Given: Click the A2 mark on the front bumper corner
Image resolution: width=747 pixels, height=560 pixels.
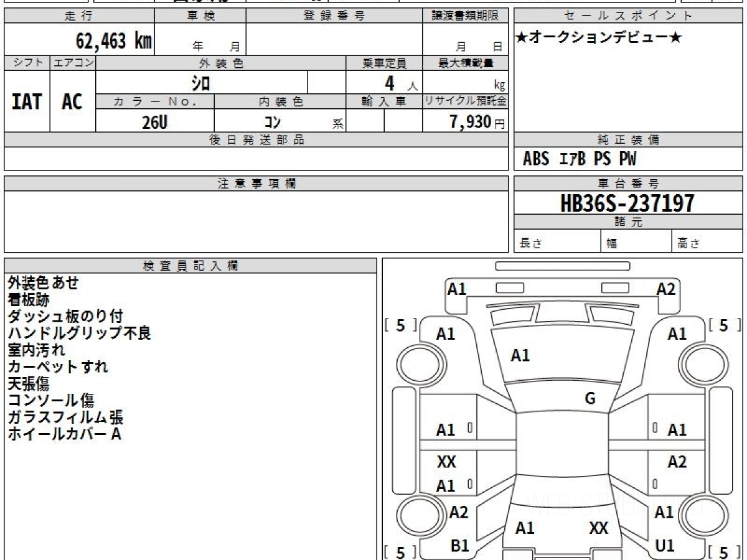Looking at the screenshot, I should click(666, 289).
